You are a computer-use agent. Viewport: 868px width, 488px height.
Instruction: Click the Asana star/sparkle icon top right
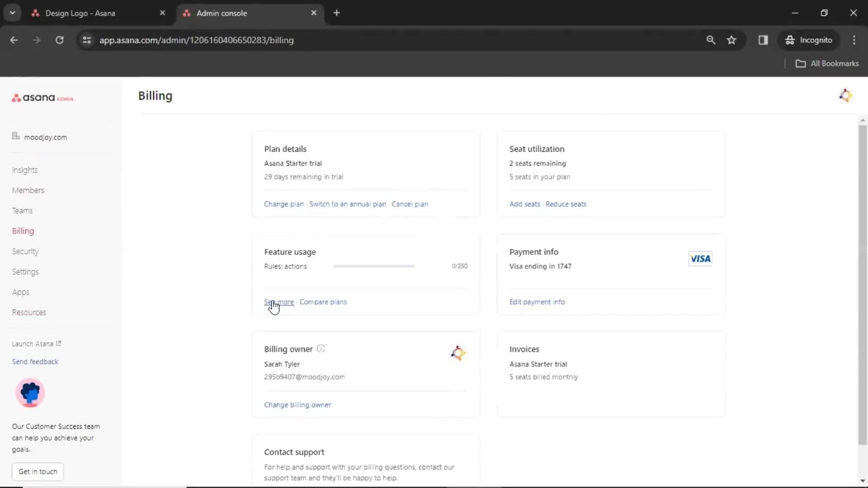click(x=846, y=95)
